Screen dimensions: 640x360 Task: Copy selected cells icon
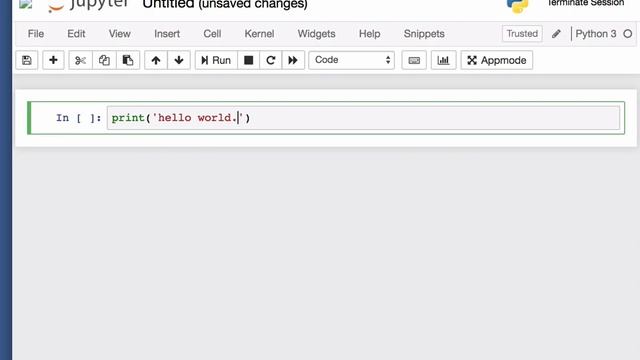pyautogui.click(x=104, y=60)
